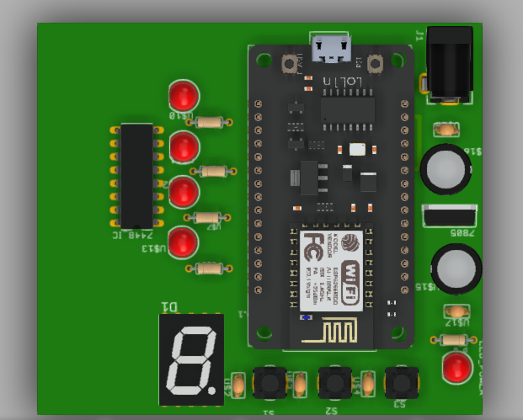Select the ceramic capacitor between S2 and S3
Image resolution: width=523 pixels, height=420 pixels.
367,384
